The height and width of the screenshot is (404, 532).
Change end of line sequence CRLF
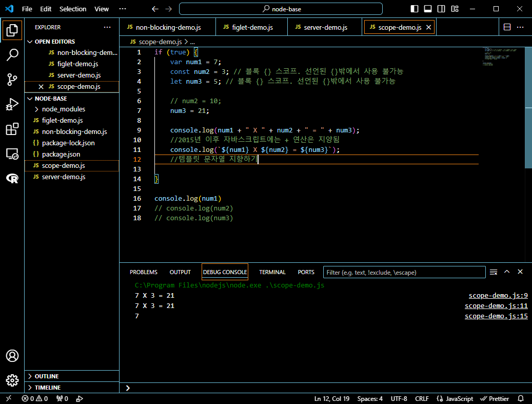(422, 398)
